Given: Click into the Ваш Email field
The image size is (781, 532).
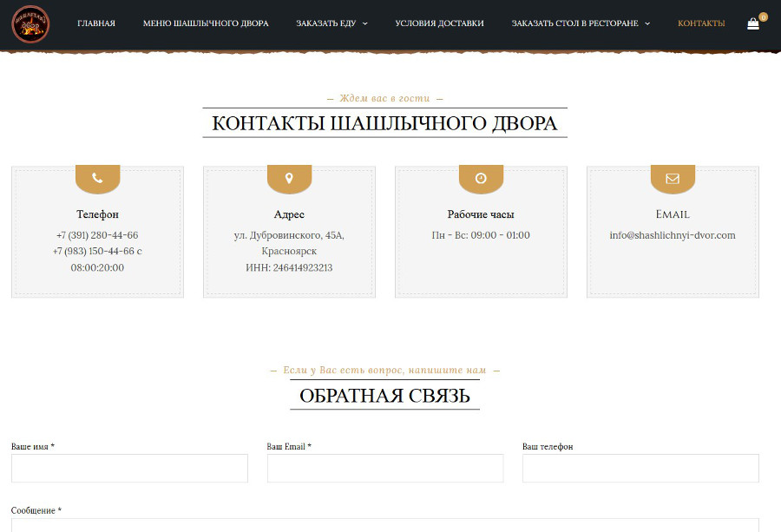Looking at the screenshot, I should (385, 469).
